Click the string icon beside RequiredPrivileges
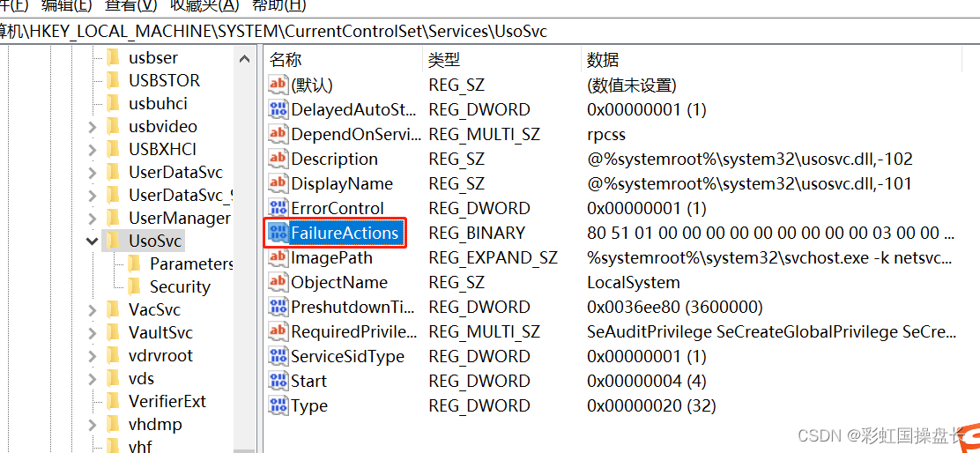980x453 pixels. pyautogui.click(x=278, y=331)
